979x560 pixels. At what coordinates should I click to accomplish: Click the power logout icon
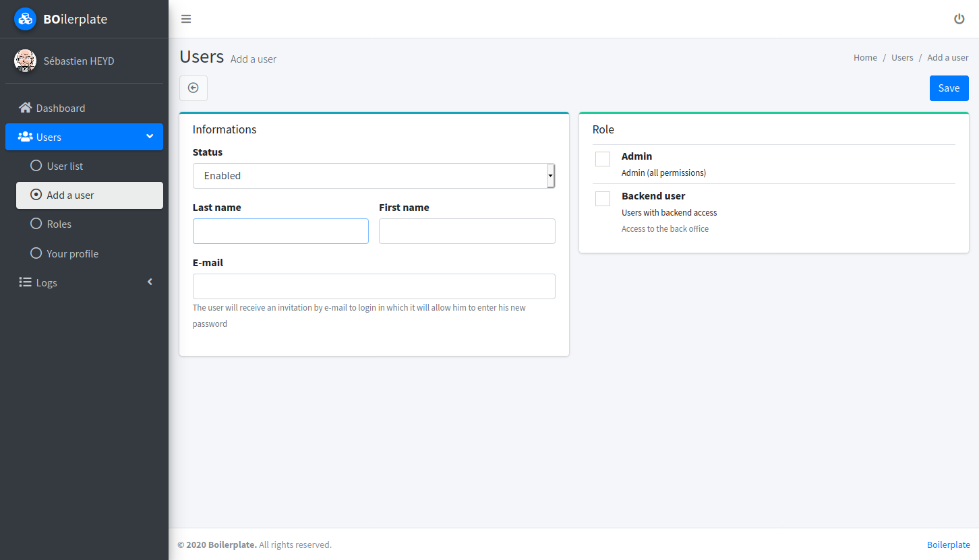[x=959, y=19]
